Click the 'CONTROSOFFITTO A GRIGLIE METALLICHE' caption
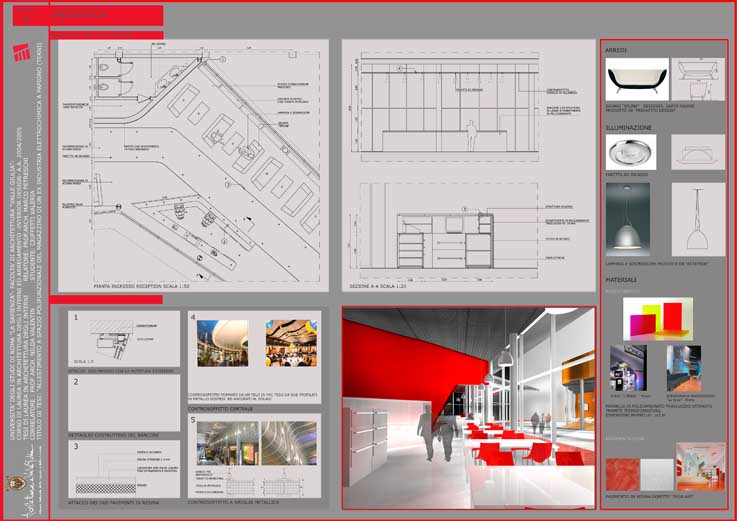 pos(233,502)
